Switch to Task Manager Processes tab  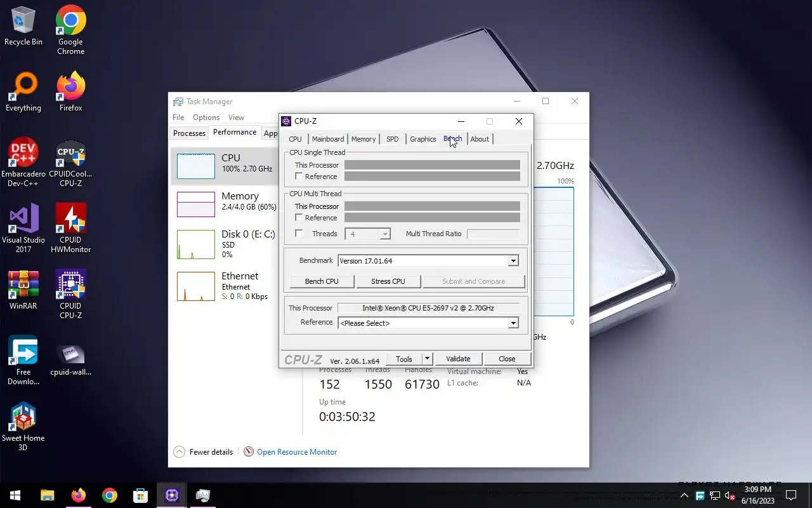[x=189, y=133]
